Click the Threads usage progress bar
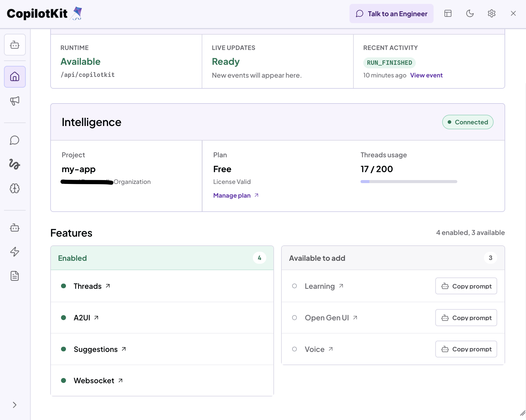526x420 pixels. [409, 181]
